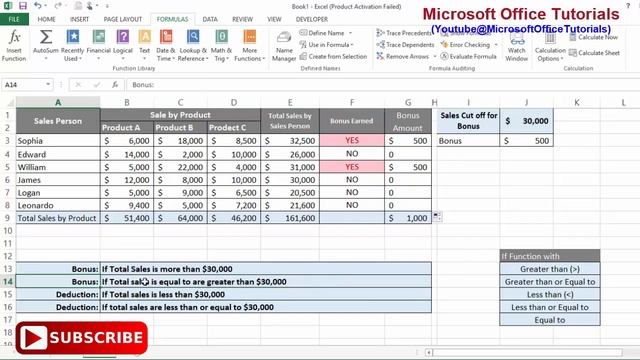Image resolution: width=640 pixels, height=360 pixels.
Task: Switch to the DATA tab
Action: coord(210,19)
